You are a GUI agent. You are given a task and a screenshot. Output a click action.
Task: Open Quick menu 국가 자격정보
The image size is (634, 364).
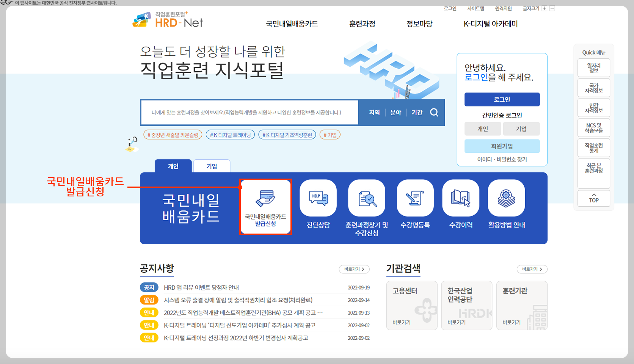594,88
